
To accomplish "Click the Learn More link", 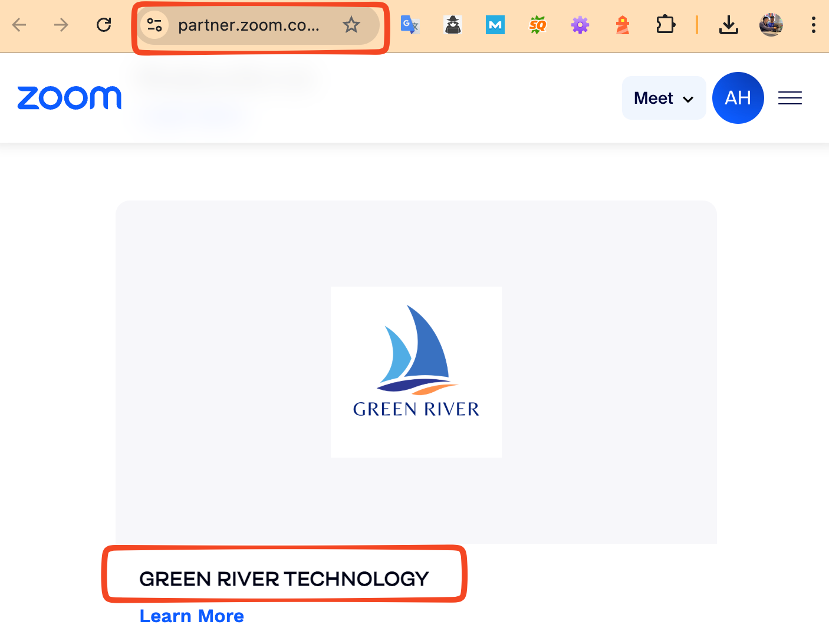I will 192,616.
